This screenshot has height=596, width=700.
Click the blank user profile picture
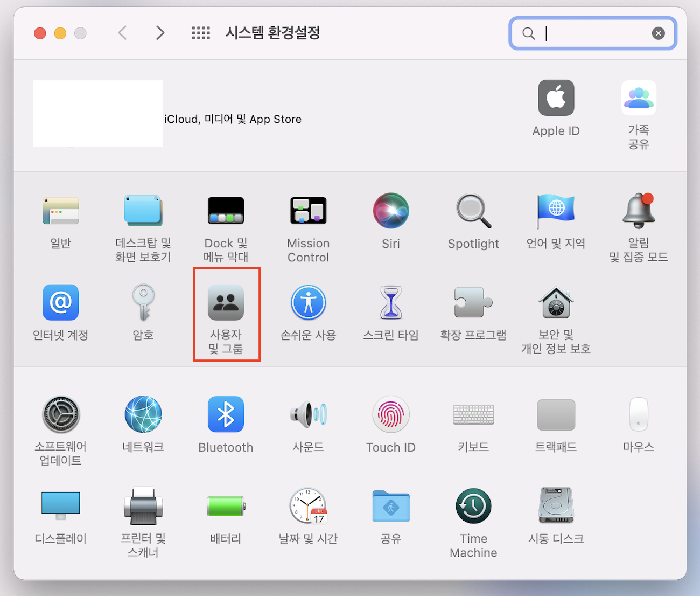click(98, 113)
